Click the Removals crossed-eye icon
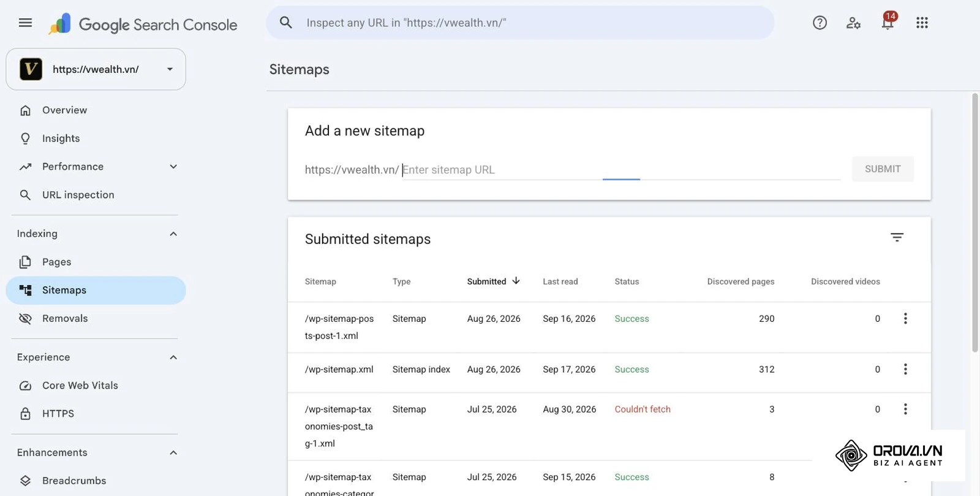Image resolution: width=980 pixels, height=496 pixels. (25, 318)
